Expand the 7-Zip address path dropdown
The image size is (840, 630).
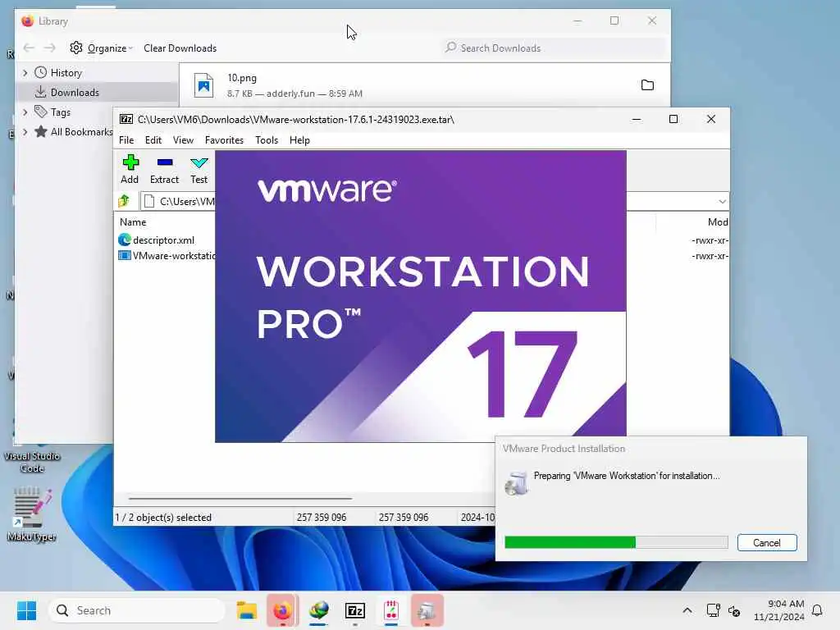(x=722, y=202)
